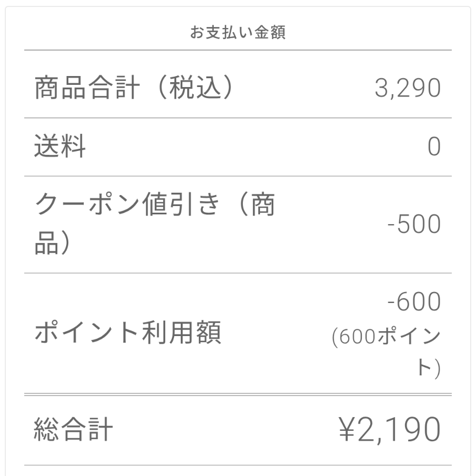Select the ポイント利用額 label
The width and height of the screenshot is (476, 476).
(128, 332)
